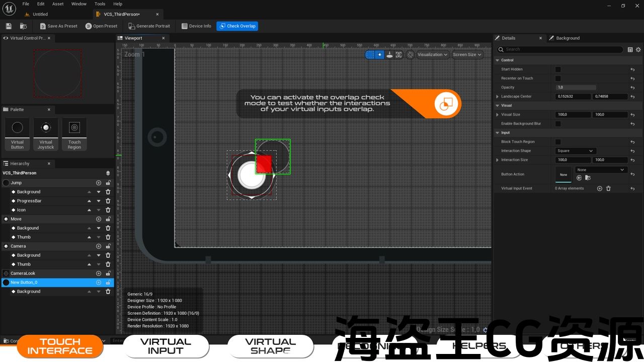Screen dimensions: 644x362
Task: Enable the Background Blur checkbox
Action: click(x=558, y=124)
